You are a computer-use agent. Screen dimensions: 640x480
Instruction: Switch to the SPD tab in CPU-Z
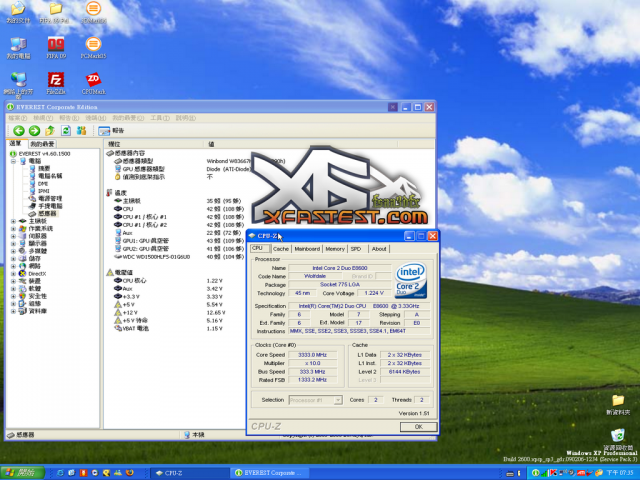pos(356,249)
